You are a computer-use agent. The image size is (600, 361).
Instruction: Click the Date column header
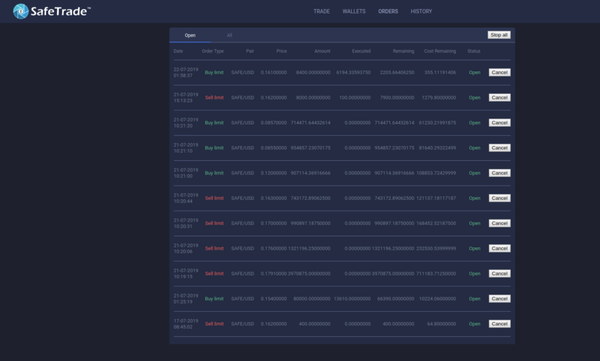pyautogui.click(x=178, y=51)
